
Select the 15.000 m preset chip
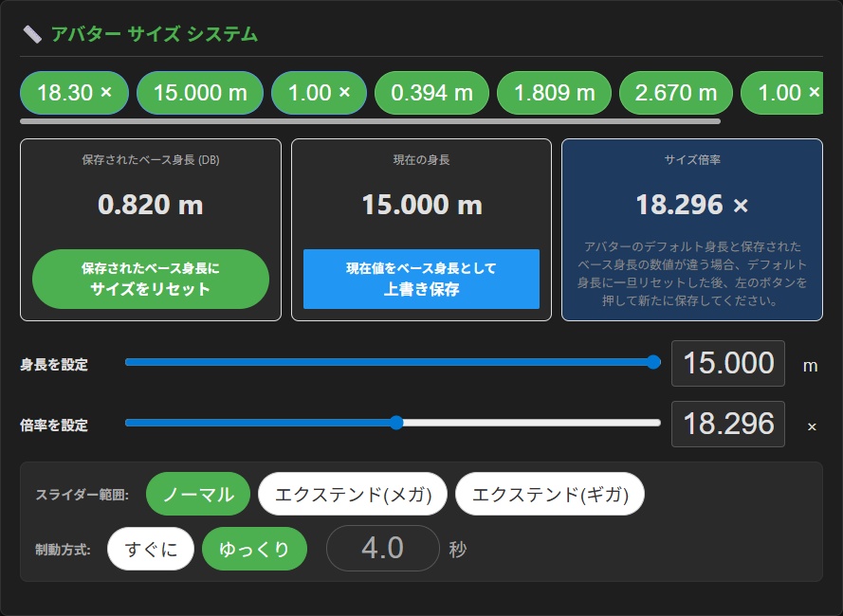click(x=200, y=93)
